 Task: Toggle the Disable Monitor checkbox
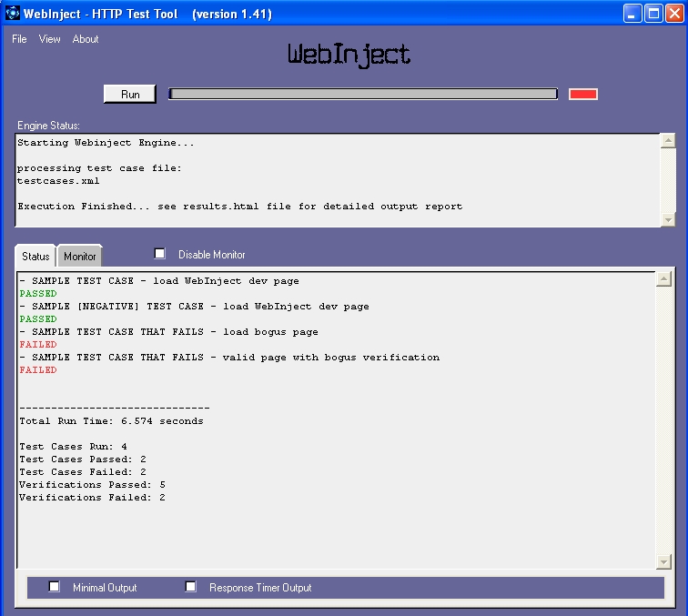160,254
